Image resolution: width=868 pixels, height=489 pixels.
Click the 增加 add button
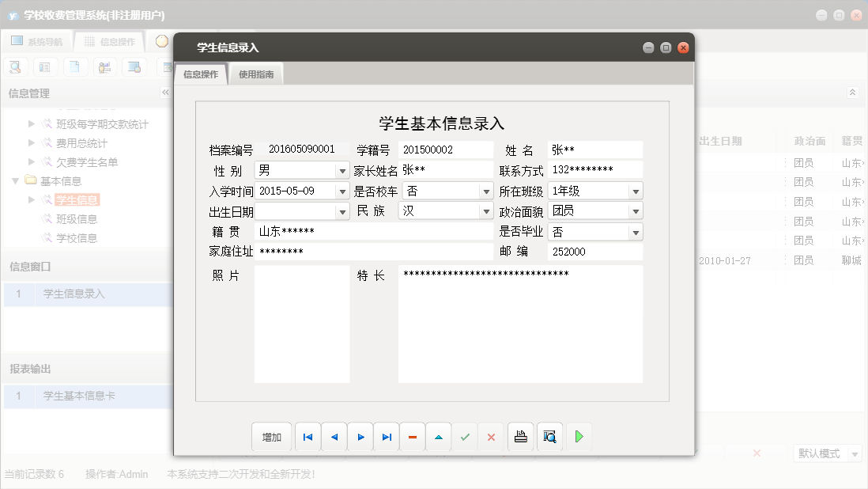pos(271,436)
